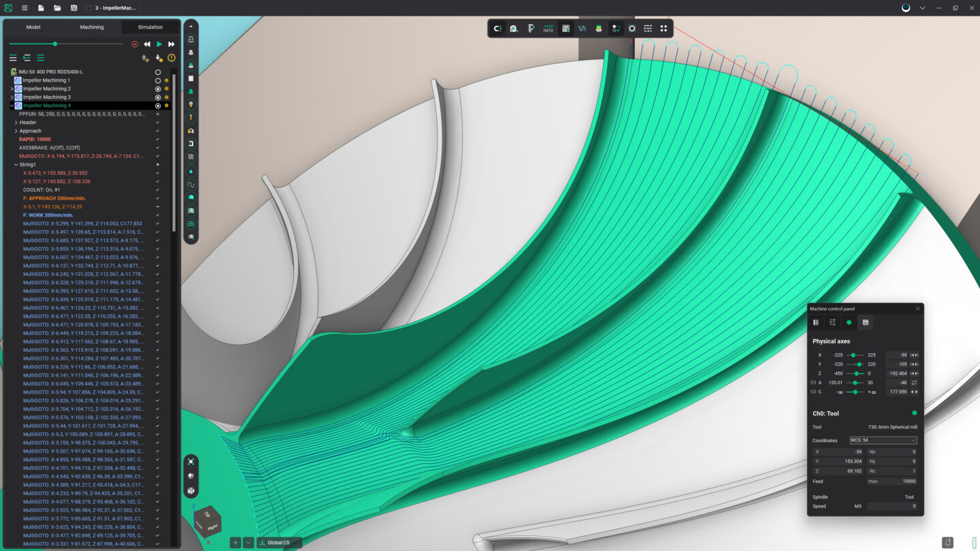The width and height of the screenshot is (980, 551).
Task: Open the caliper measurement tool
Action: tap(530, 29)
